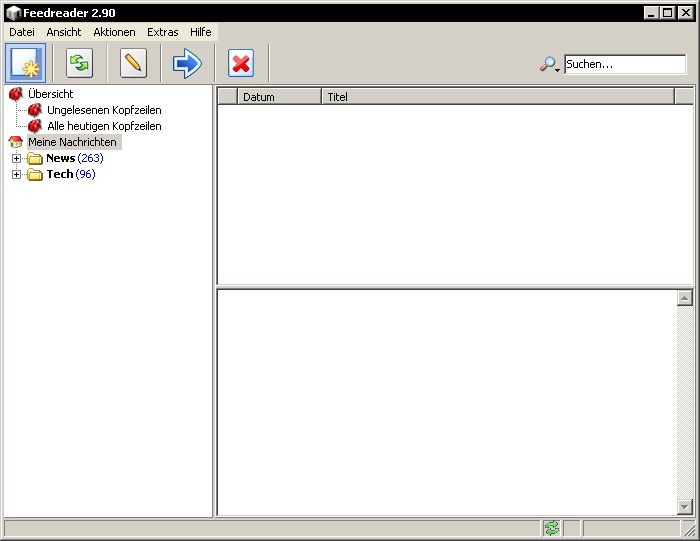The image size is (700, 541).
Task: Sort the list by the Datum column
Action: click(279, 96)
